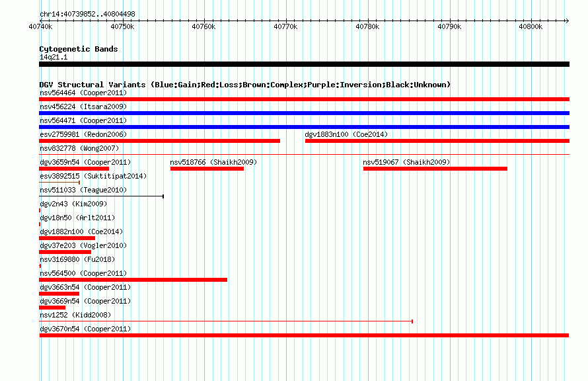This screenshot has height=381, width=588.
Task: Open the esv2759981 (Redon2006) loss bar
Action: tap(159, 141)
